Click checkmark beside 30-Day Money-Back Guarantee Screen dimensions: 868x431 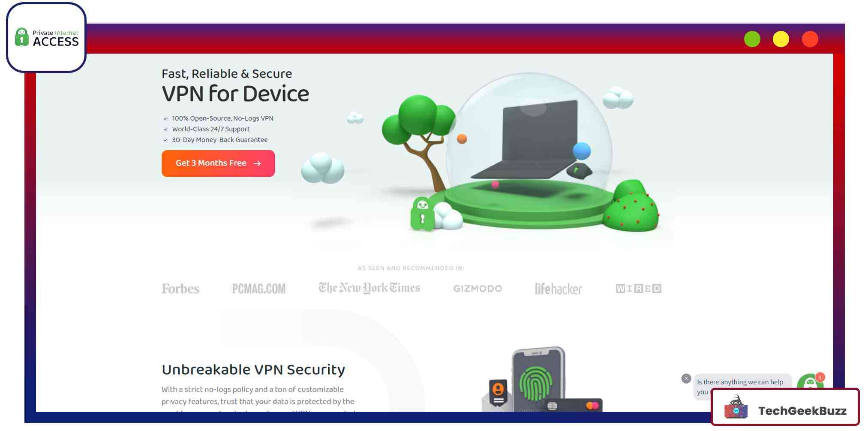click(165, 140)
